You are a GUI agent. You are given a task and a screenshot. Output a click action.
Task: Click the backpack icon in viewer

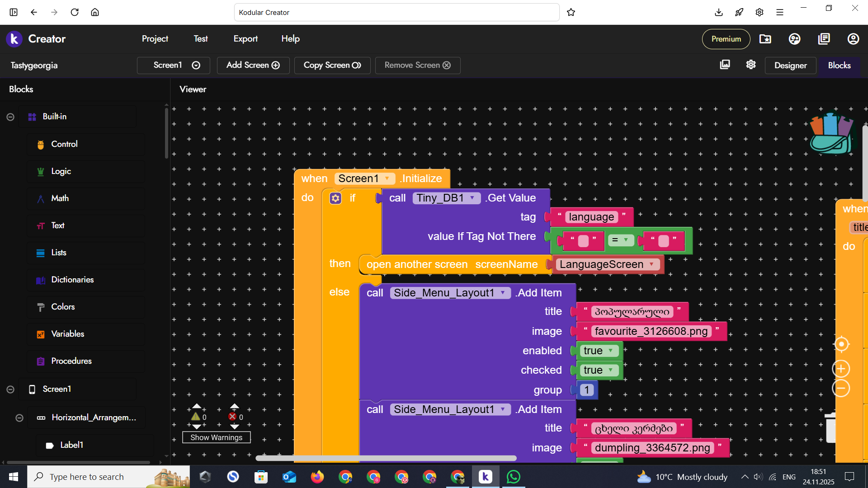click(831, 133)
